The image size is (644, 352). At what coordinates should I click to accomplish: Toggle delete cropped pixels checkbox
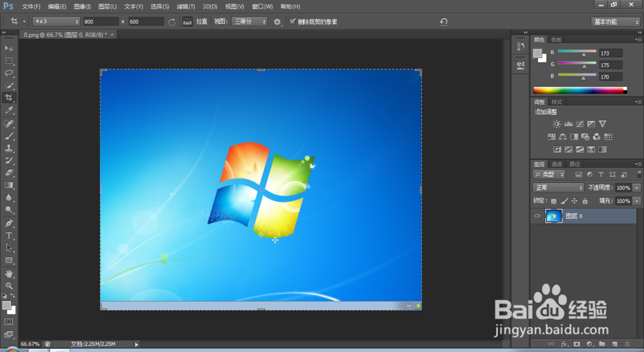[292, 21]
